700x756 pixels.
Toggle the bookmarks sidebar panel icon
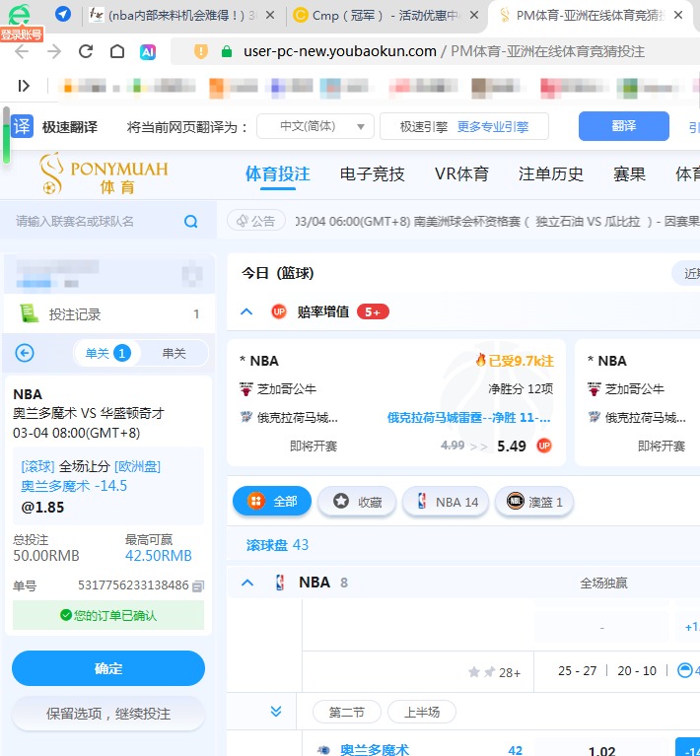23,86
